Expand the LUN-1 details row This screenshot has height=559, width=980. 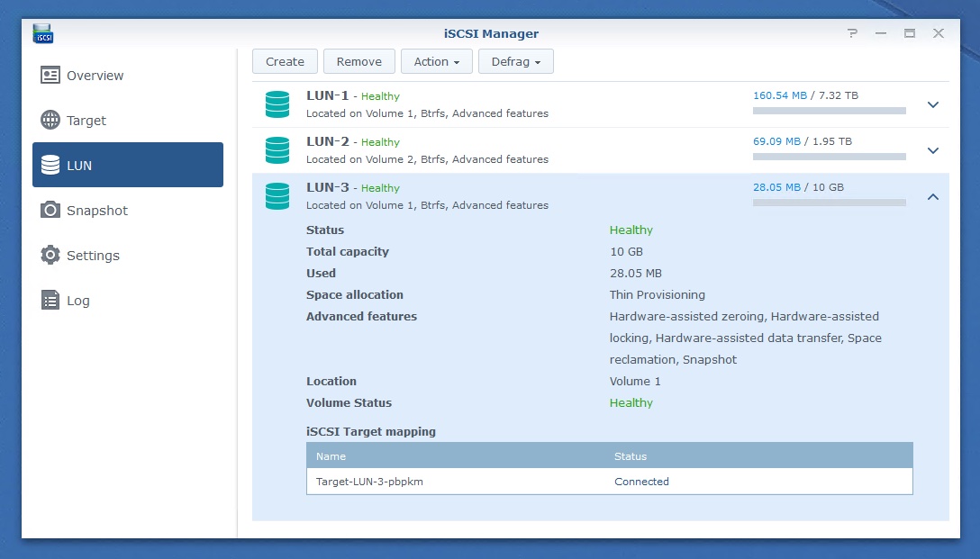pyautogui.click(x=933, y=104)
